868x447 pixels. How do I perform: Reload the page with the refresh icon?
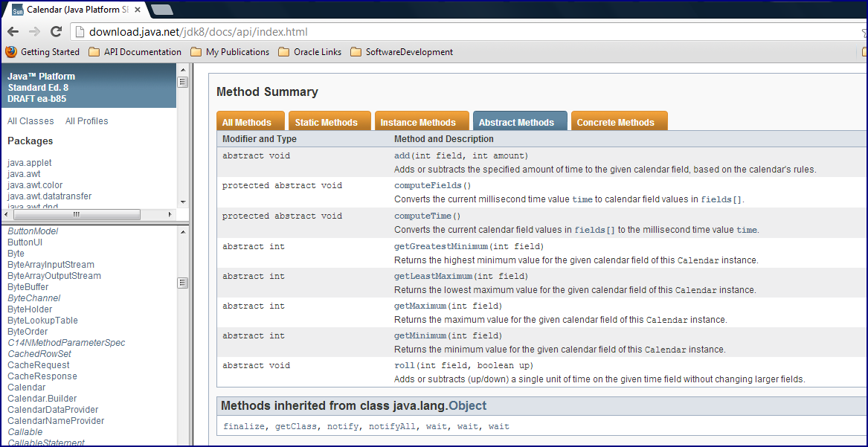point(56,32)
